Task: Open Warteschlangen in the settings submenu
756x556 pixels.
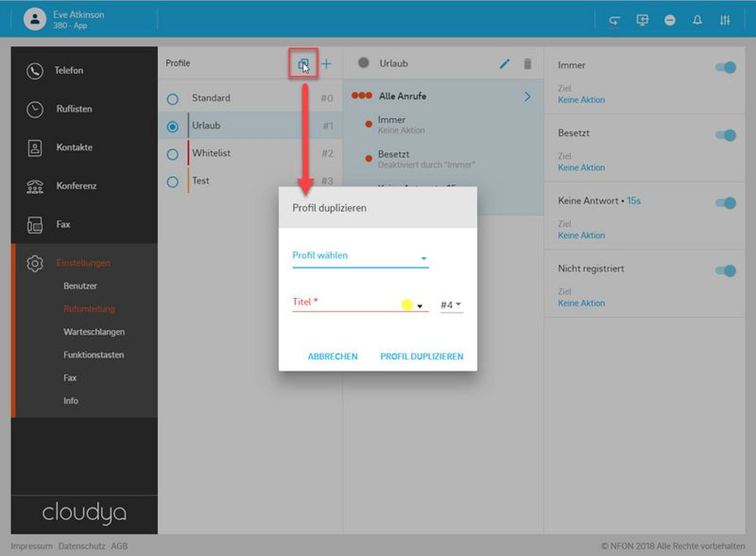Action: (94, 332)
